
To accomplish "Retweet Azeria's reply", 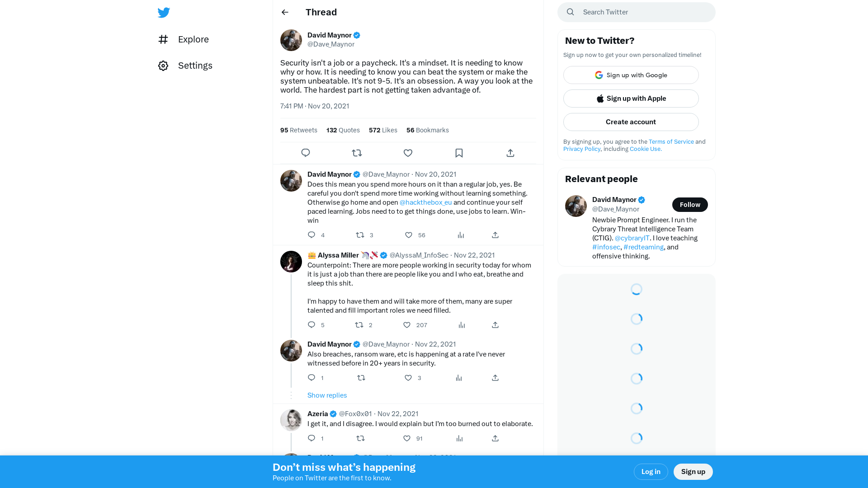I will tap(360, 438).
